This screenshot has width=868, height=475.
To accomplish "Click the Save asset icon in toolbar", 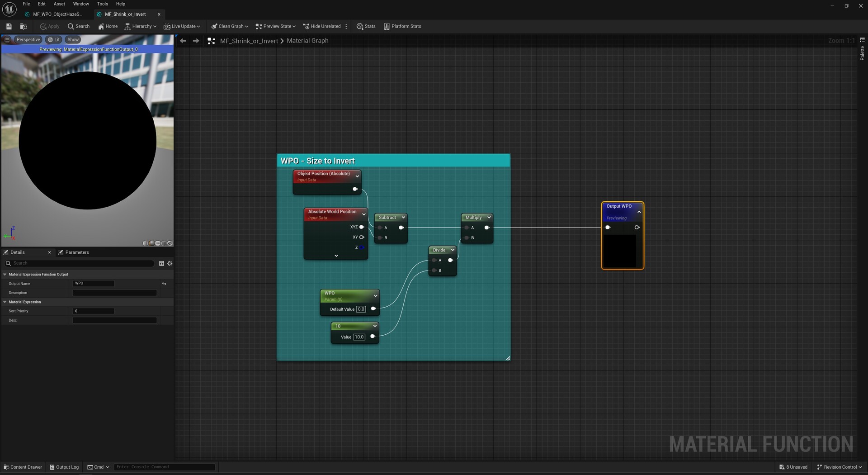I will point(9,26).
